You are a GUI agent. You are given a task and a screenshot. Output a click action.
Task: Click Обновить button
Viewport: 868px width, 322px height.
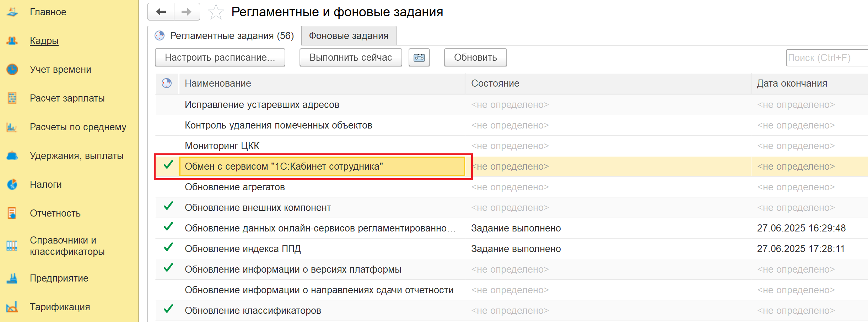(475, 58)
